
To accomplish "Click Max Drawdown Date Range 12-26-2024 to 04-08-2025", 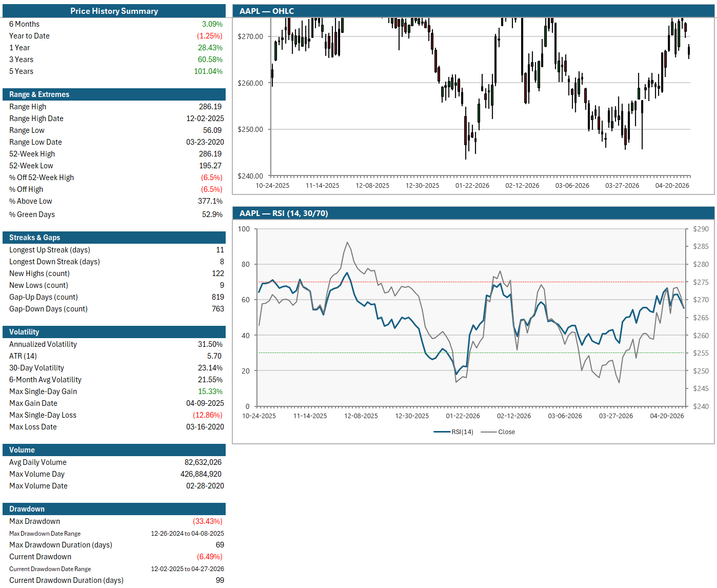I will [x=187, y=534].
